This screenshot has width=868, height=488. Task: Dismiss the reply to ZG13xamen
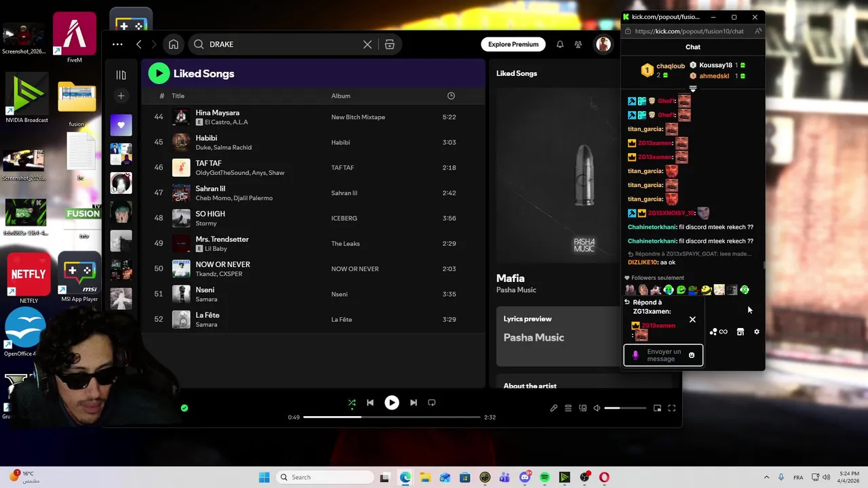click(692, 319)
